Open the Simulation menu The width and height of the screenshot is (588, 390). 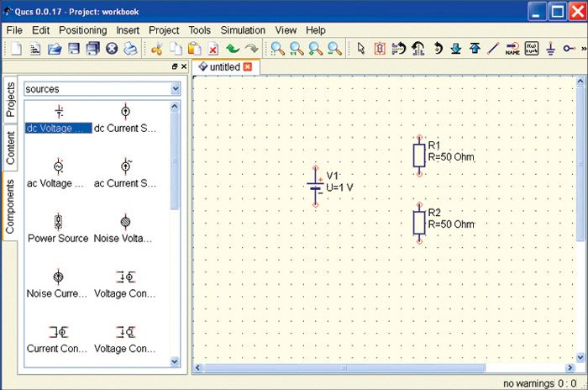tap(243, 29)
